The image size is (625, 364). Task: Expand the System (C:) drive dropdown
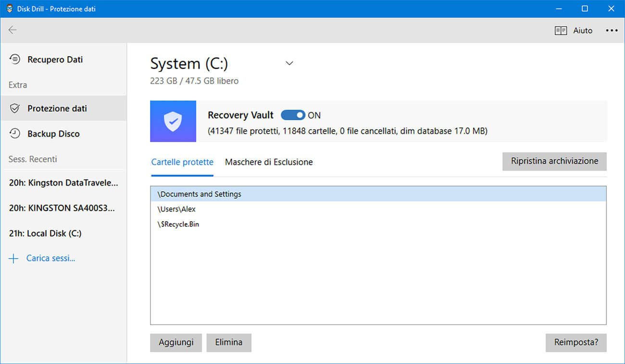tap(289, 63)
